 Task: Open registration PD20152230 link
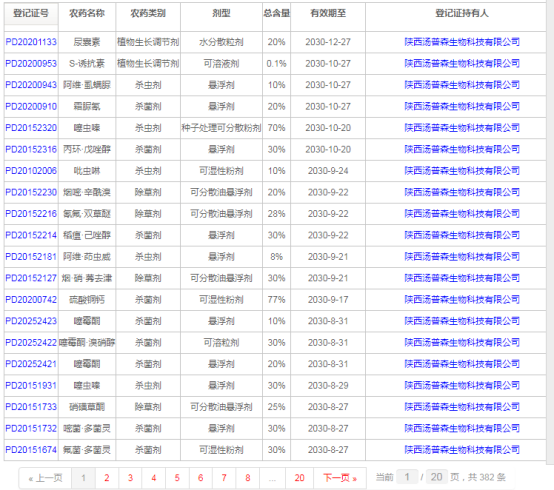click(31, 192)
